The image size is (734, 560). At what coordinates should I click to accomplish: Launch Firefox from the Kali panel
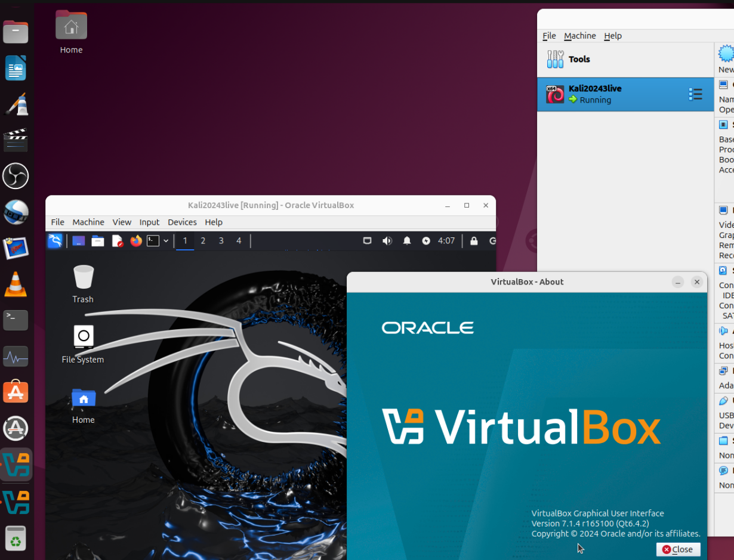click(136, 241)
